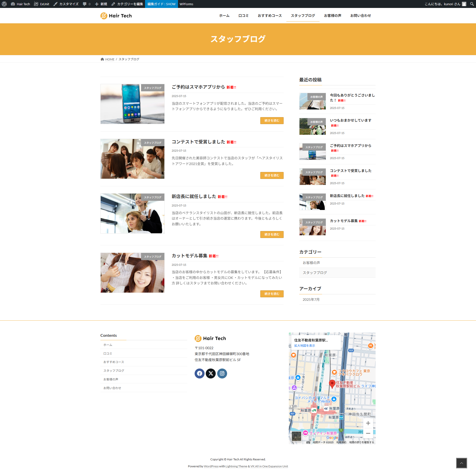Switch map to satellite thumbnail view

pos(296,436)
